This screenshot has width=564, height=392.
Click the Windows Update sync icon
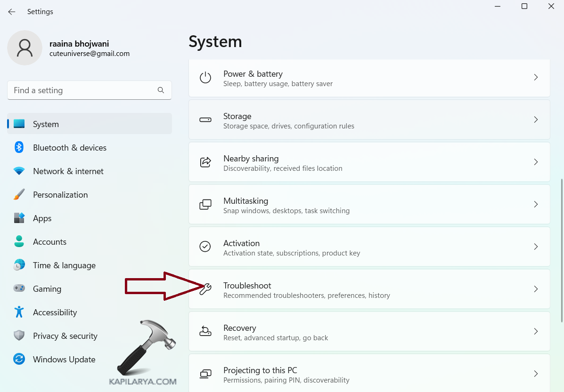19,359
